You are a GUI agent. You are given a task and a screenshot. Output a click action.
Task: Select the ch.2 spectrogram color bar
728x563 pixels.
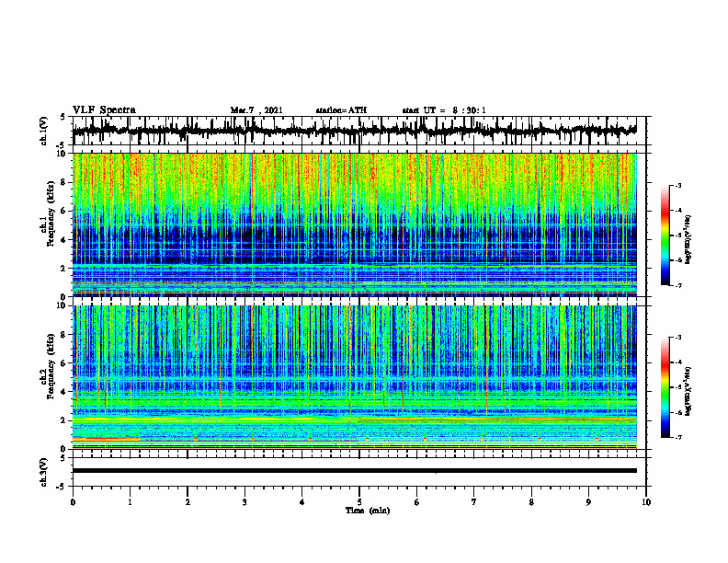[x=665, y=387]
